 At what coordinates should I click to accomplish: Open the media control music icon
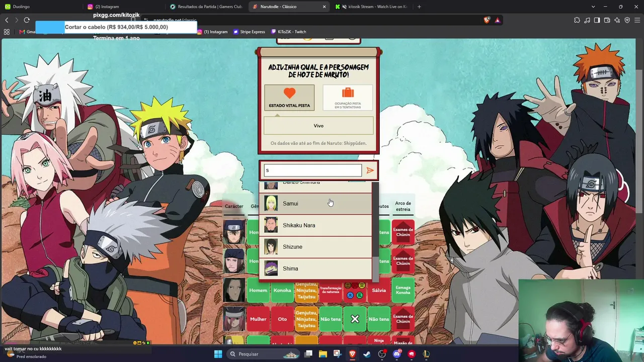587,20
